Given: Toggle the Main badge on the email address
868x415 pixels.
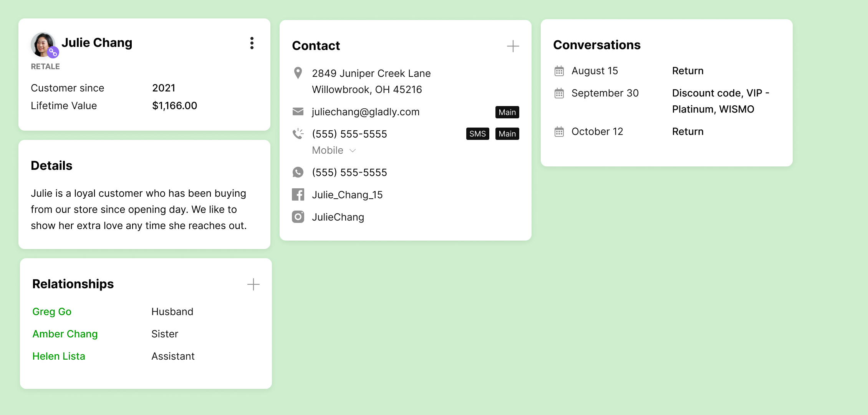Looking at the screenshot, I should tap(507, 112).
